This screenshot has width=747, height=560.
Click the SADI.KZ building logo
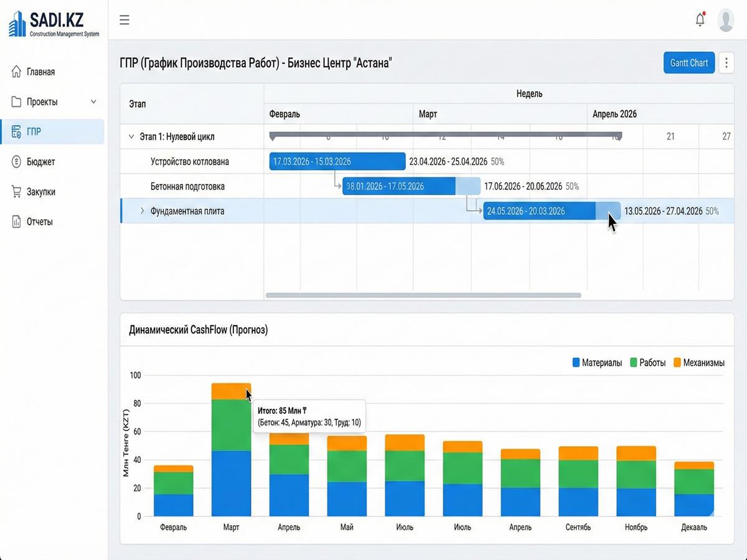click(x=17, y=24)
